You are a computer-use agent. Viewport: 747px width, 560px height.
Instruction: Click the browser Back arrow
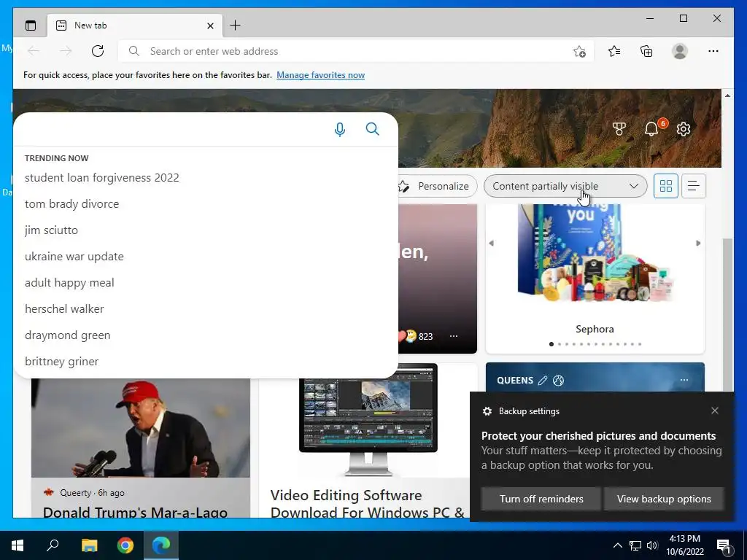click(x=34, y=51)
